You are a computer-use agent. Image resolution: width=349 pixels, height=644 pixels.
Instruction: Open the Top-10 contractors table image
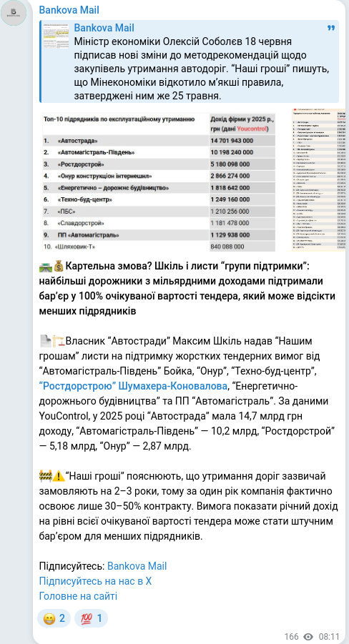(x=159, y=180)
